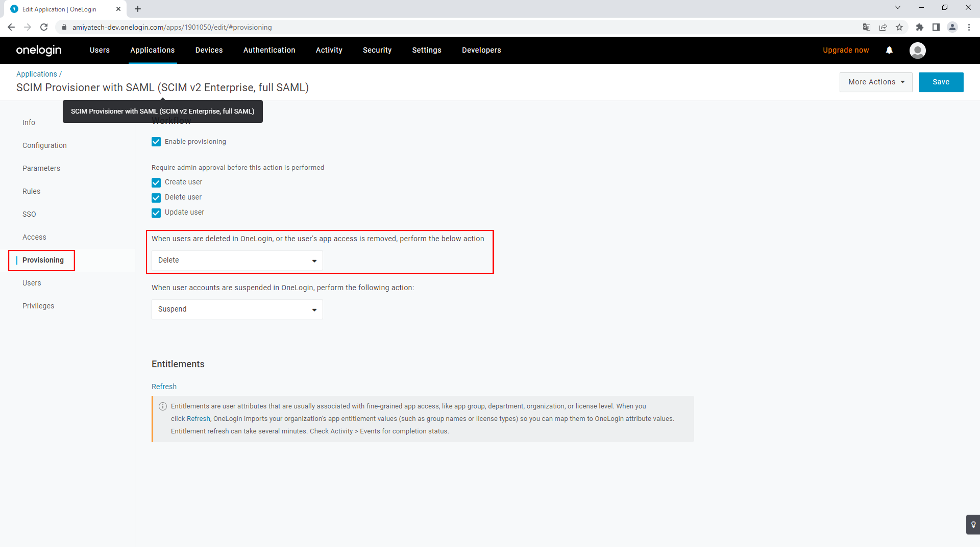980x547 pixels.
Task: Open the Chrome extensions puzzle icon
Action: pos(920,27)
